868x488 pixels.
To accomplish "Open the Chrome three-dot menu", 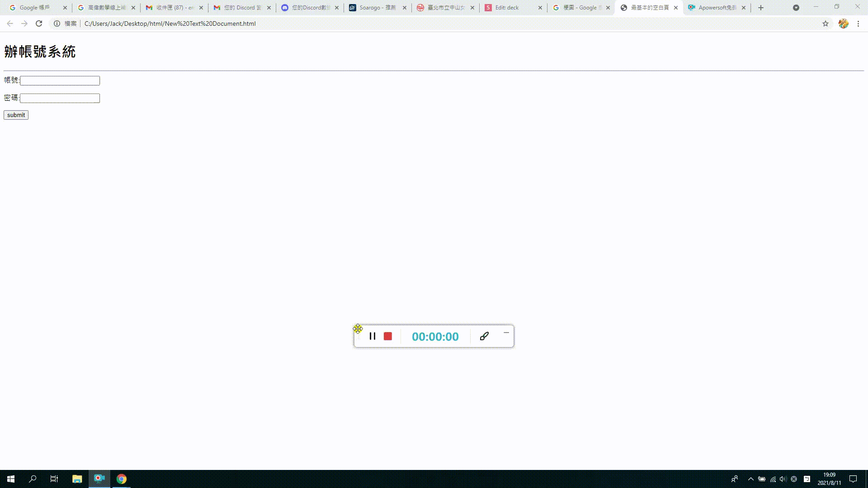I will tap(858, 23).
